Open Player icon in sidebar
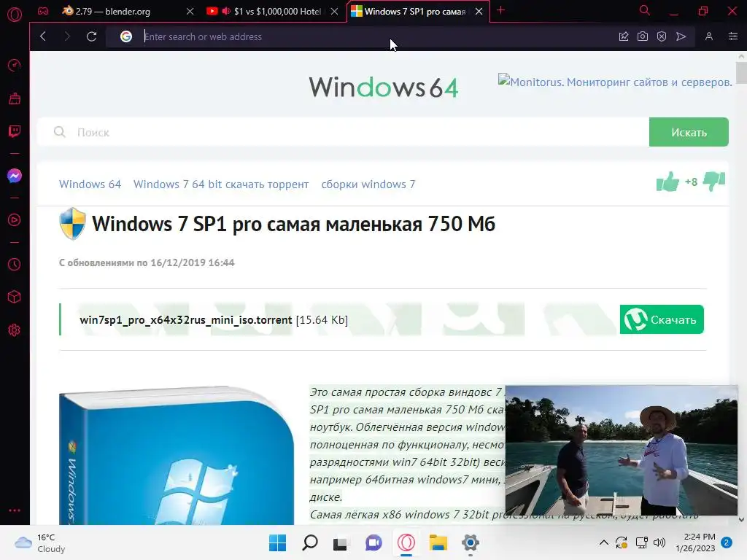747x560 pixels. pos(15,220)
